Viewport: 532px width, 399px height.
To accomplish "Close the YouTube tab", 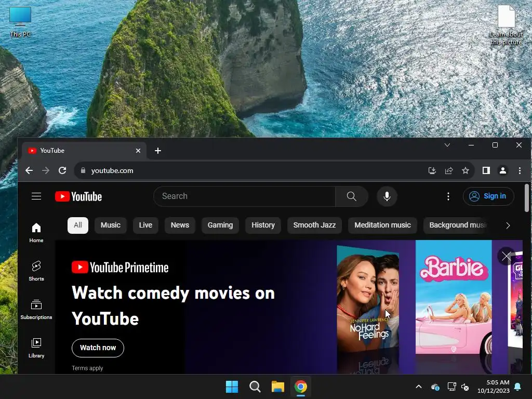I will tap(138, 151).
